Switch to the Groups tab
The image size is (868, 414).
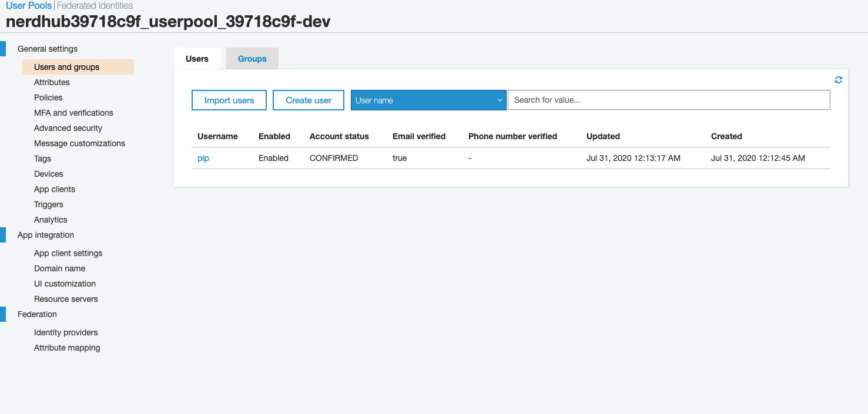pos(252,58)
